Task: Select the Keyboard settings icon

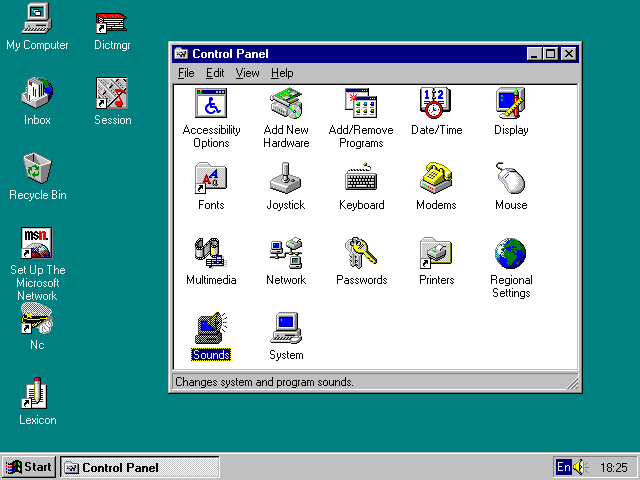Action: tap(361, 179)
